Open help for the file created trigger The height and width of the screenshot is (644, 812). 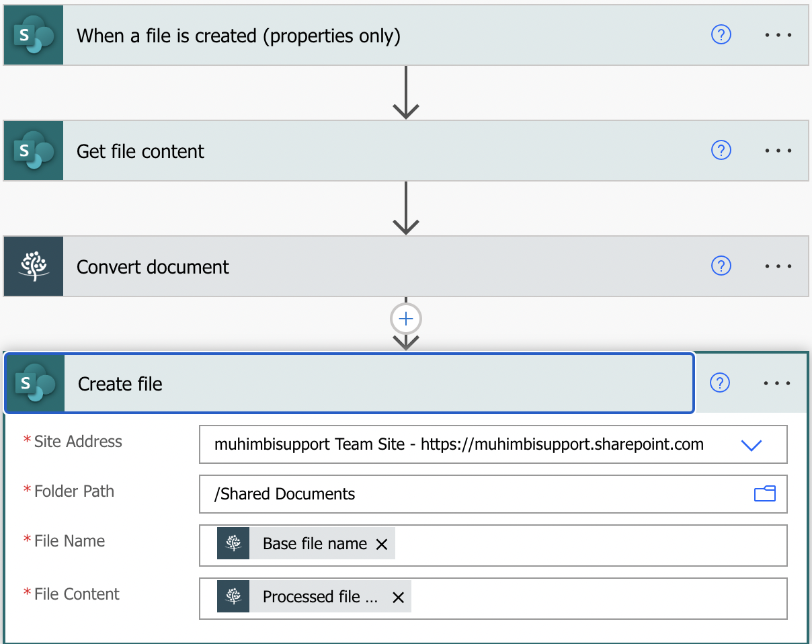721,35
